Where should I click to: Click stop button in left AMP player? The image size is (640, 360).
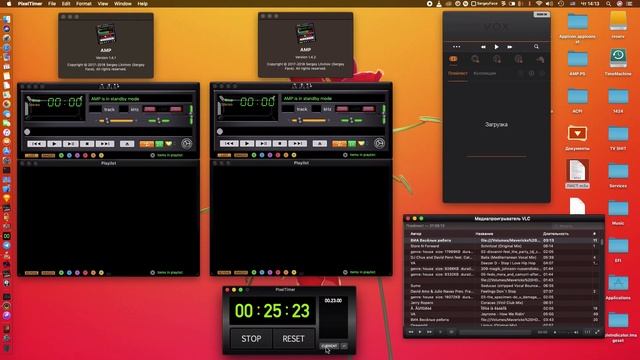[87, 144]
